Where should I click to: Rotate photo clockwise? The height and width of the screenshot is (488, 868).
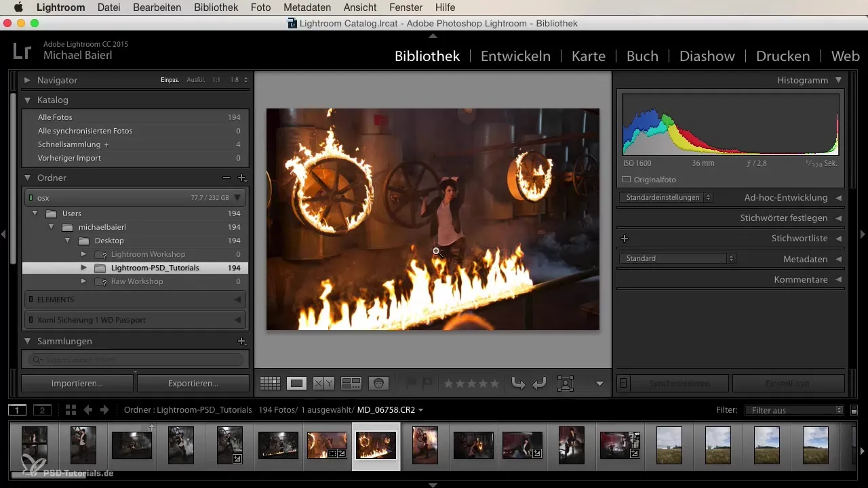click(x=540, y=384)
